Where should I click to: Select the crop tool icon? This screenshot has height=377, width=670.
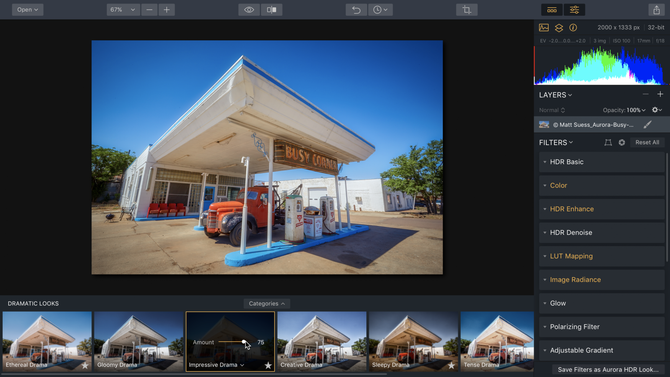click(467, 10)
